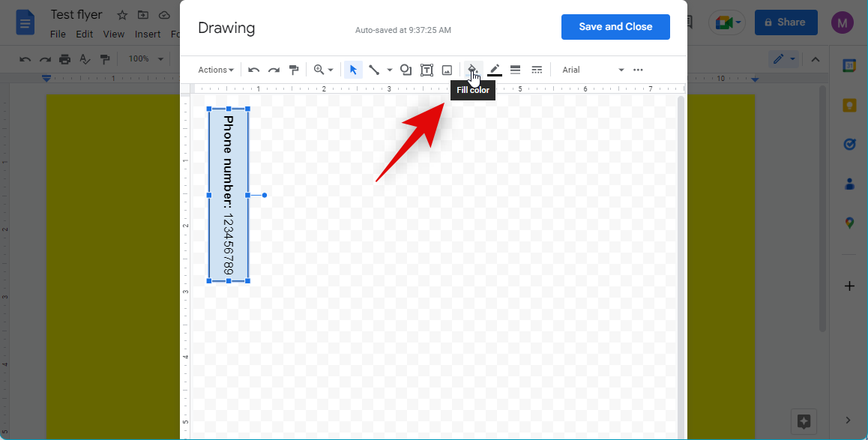
Task: Select the Border dash icon
Action: coord(537,70)
